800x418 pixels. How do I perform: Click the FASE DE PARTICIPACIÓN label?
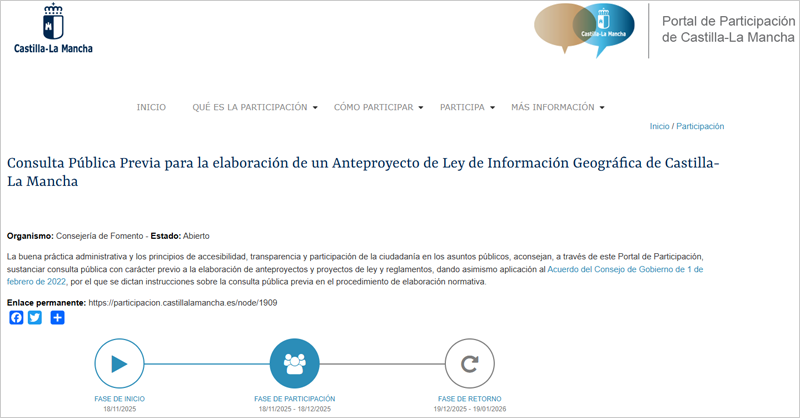(x=294, y=399)
